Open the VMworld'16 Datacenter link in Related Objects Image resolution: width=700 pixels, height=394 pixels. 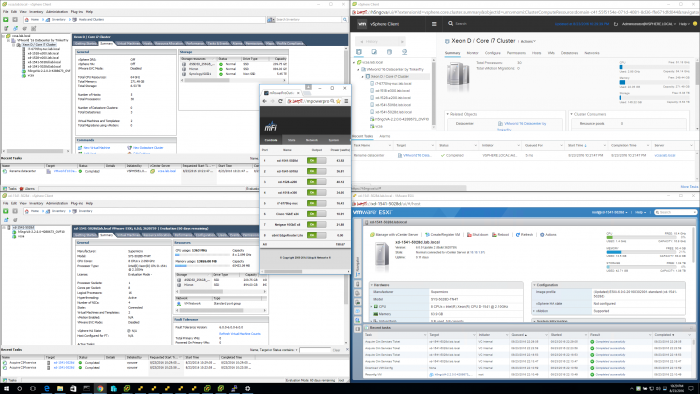click(x=525, y=124)
